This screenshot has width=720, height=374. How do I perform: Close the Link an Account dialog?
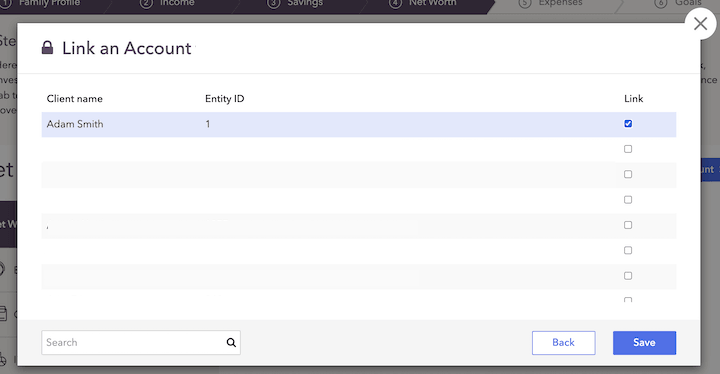[700, 23]
